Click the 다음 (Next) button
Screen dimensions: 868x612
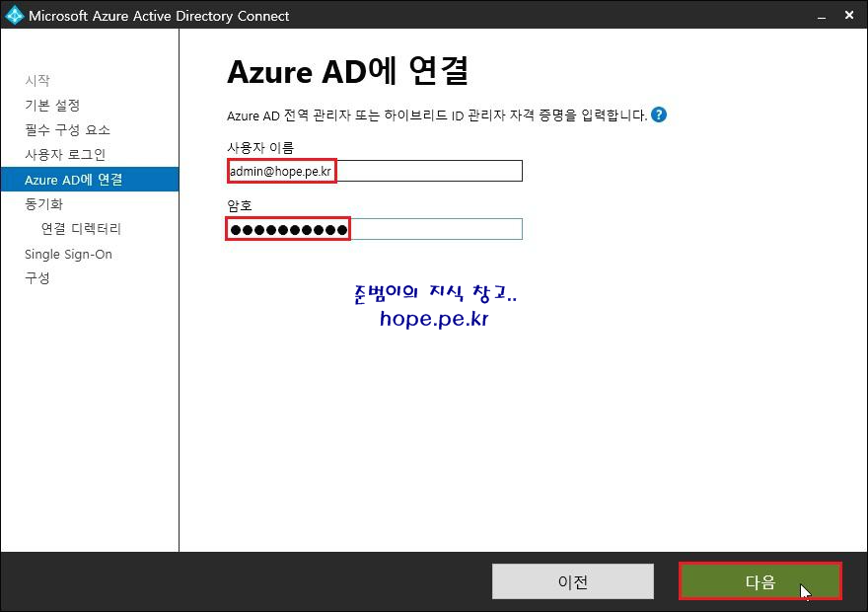coord(760,581)
